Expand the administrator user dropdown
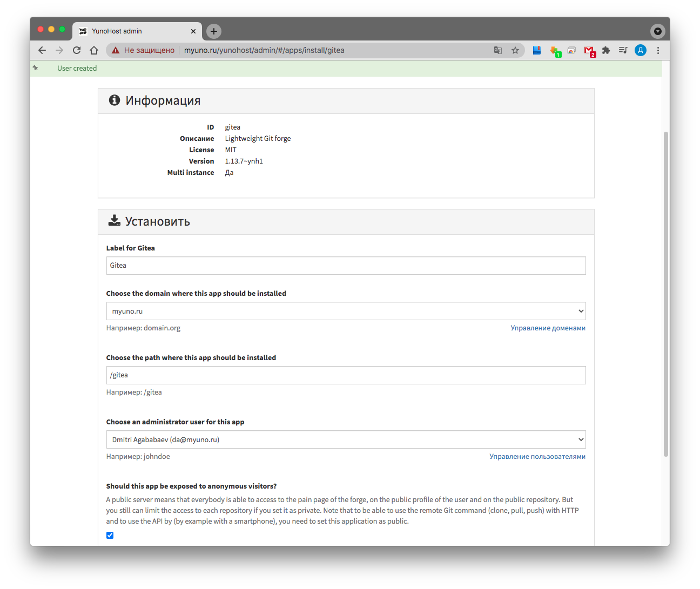700x589 pixels. 346,439
